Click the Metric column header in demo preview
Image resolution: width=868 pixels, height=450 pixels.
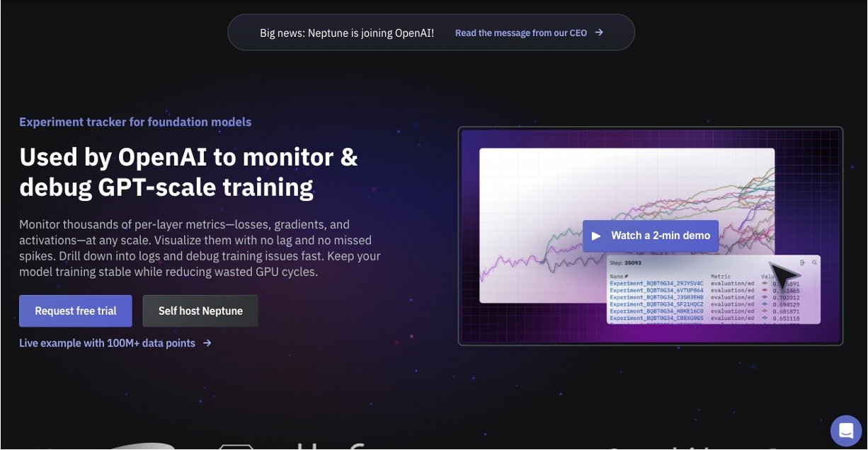point(719,276)
